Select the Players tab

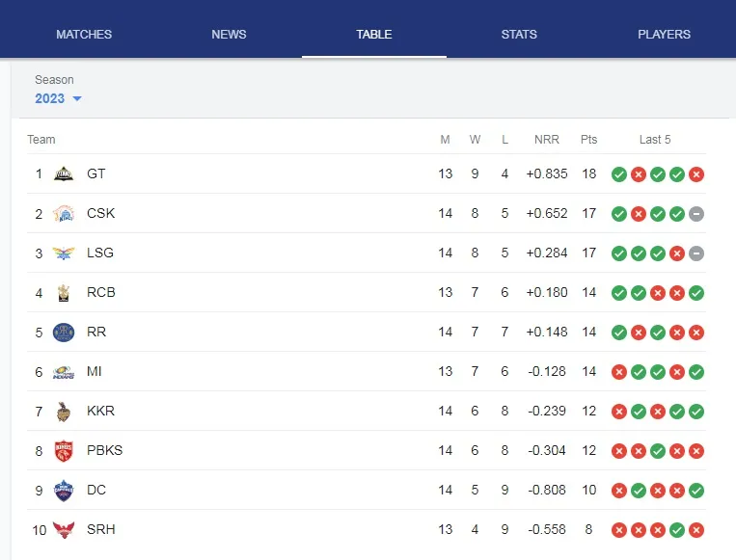click(664, 35)
